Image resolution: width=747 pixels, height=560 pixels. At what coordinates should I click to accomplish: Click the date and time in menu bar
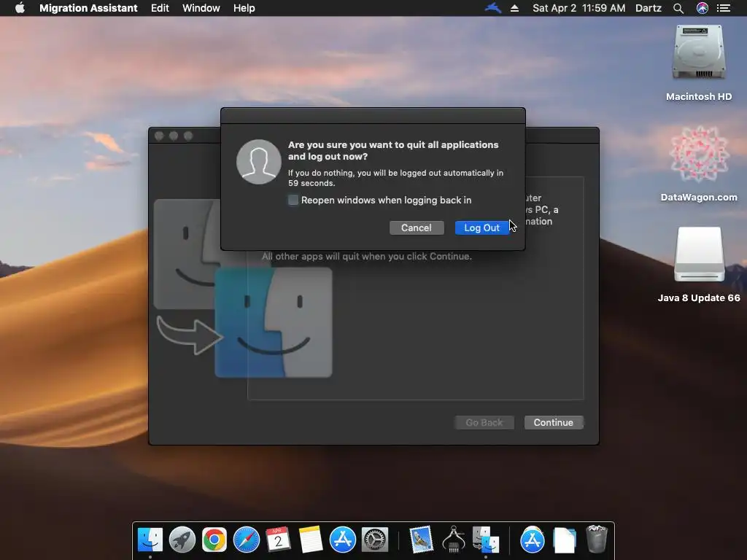coord(578,8)
